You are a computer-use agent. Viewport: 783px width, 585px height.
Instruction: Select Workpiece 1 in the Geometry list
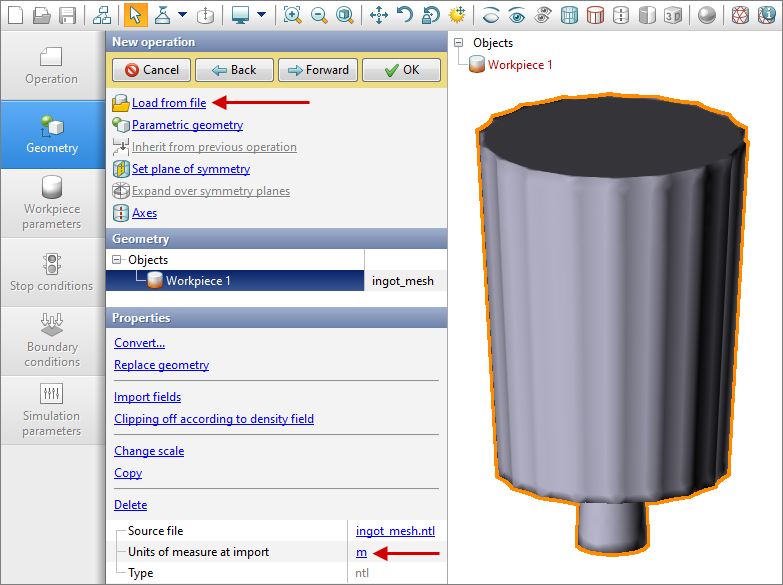[x=198, y=281]
